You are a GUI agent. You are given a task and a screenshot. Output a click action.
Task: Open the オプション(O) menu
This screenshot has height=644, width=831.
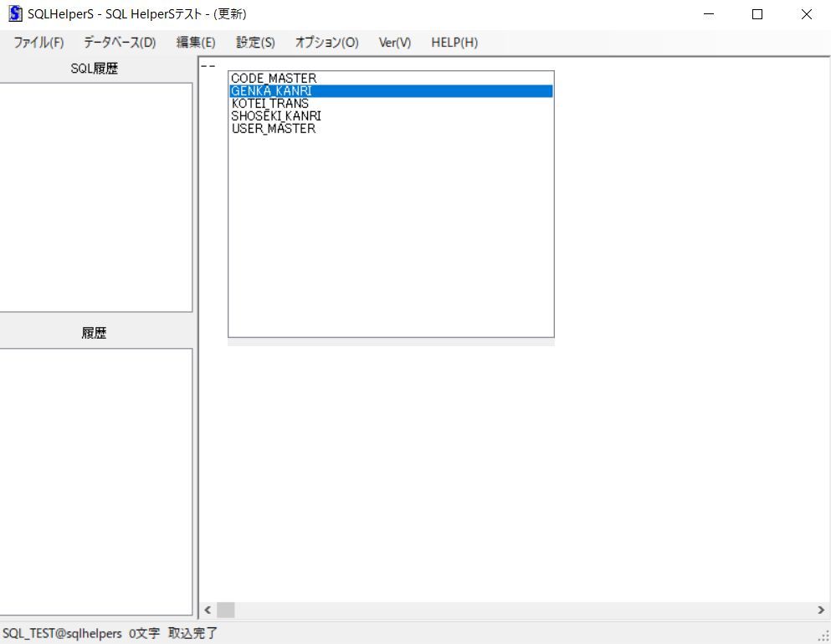(x=326, y=43)
